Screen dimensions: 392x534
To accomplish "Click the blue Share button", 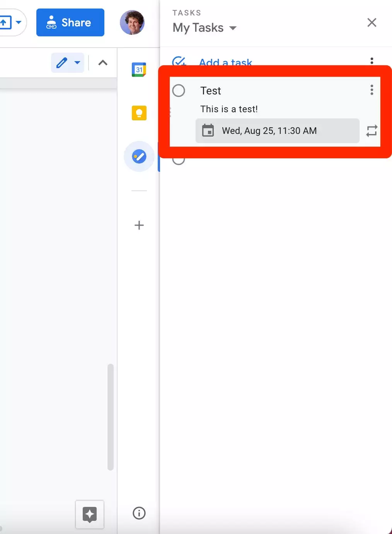I will coord(70,22).
